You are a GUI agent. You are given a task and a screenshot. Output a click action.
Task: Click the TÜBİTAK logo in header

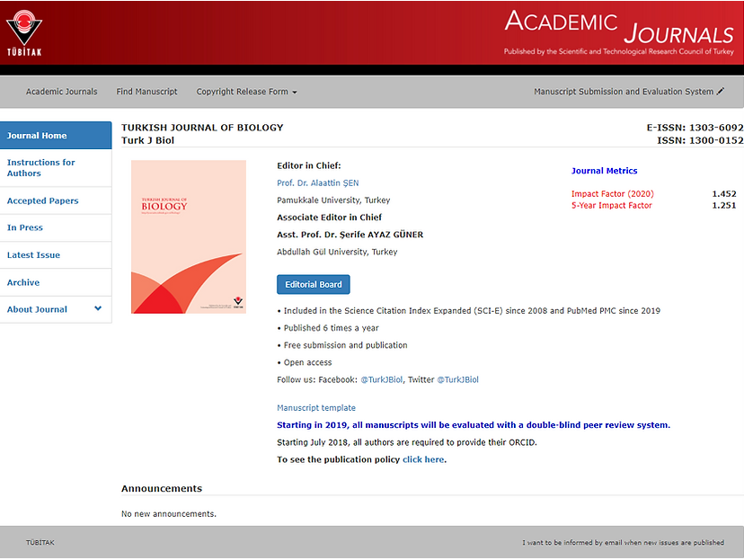[x=24, y=32]
